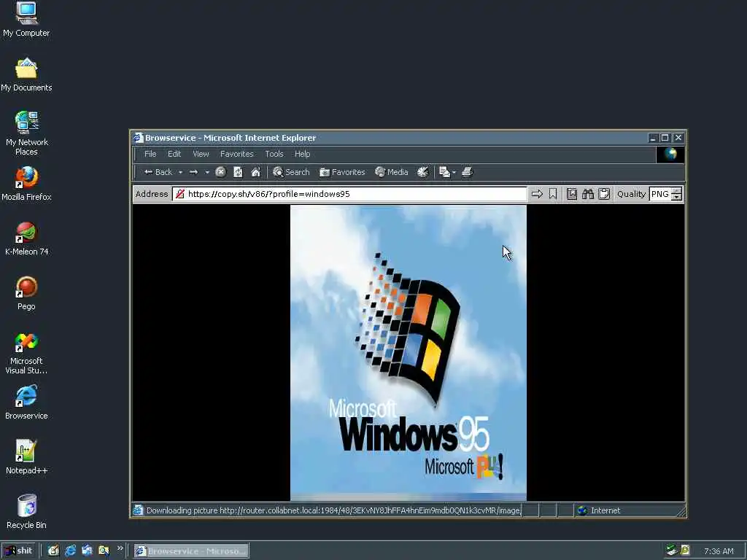
Task: Click the bookmarks list icon in Browservice bar
Action: (x=572, y=194)
